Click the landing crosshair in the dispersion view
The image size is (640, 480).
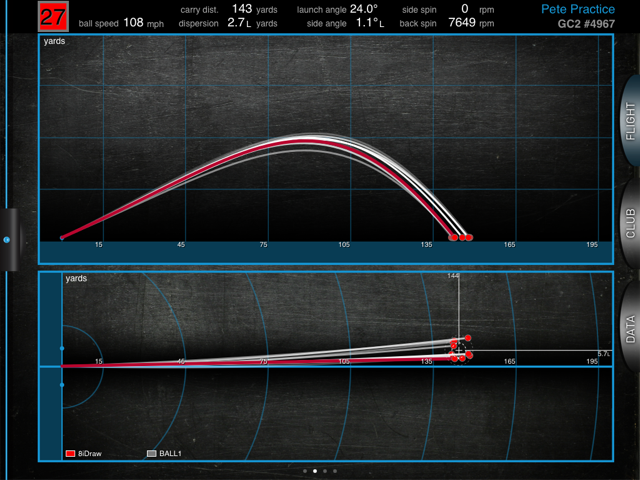[x=458, y=349]
